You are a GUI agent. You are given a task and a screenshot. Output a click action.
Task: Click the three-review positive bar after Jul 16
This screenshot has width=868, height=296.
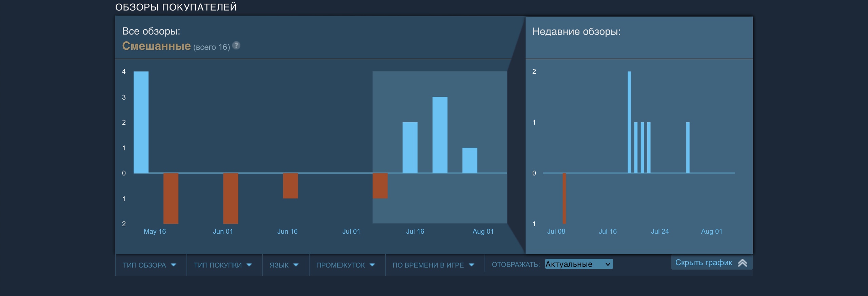click(440, 135)
